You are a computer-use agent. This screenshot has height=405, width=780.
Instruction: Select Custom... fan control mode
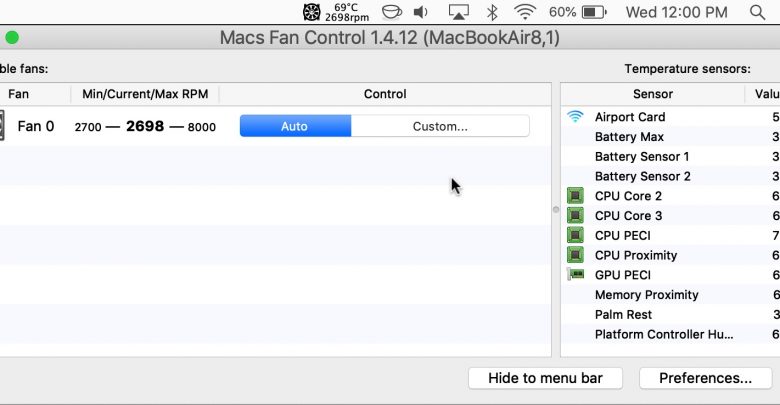pyautogui.click(x=440, y=126)
